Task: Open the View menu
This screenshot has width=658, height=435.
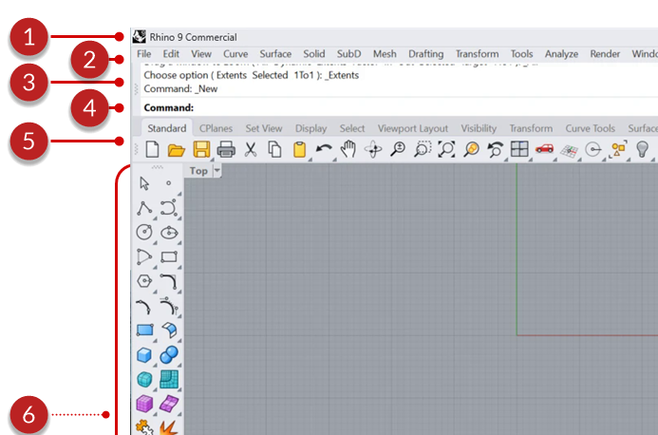Action: coord(201,54)
